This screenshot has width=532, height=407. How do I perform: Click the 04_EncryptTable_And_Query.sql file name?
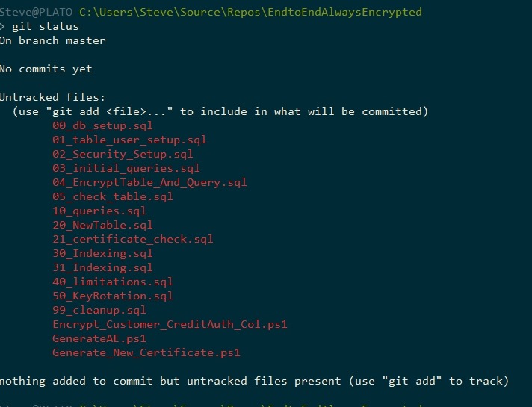pos(149,182)
